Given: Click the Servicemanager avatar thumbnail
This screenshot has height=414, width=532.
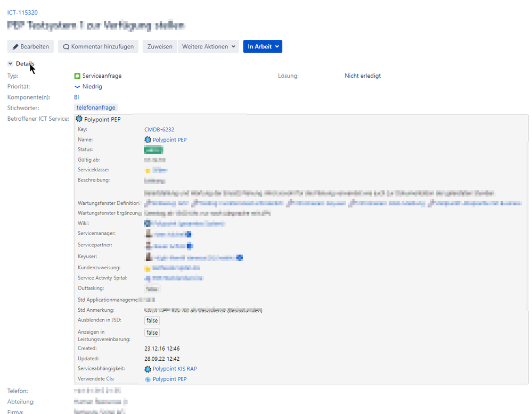Looking at the screenshot, I should [148, 234].
